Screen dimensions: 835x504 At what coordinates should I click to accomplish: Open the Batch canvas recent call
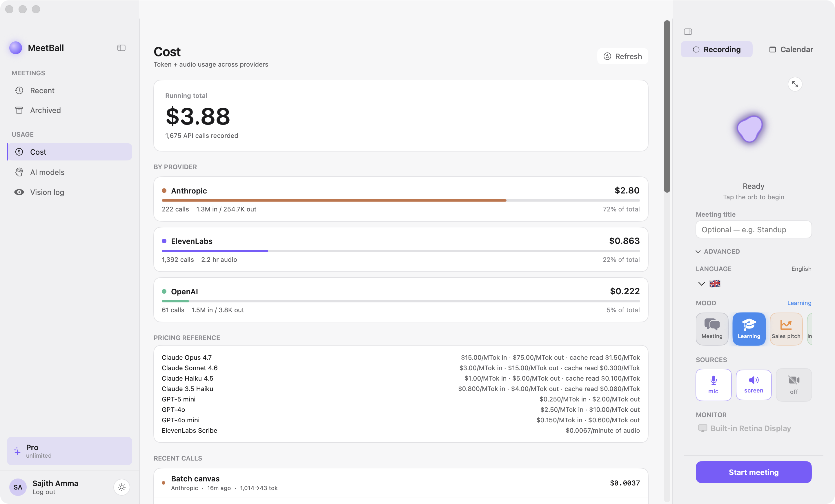click(x=401, y=483)
